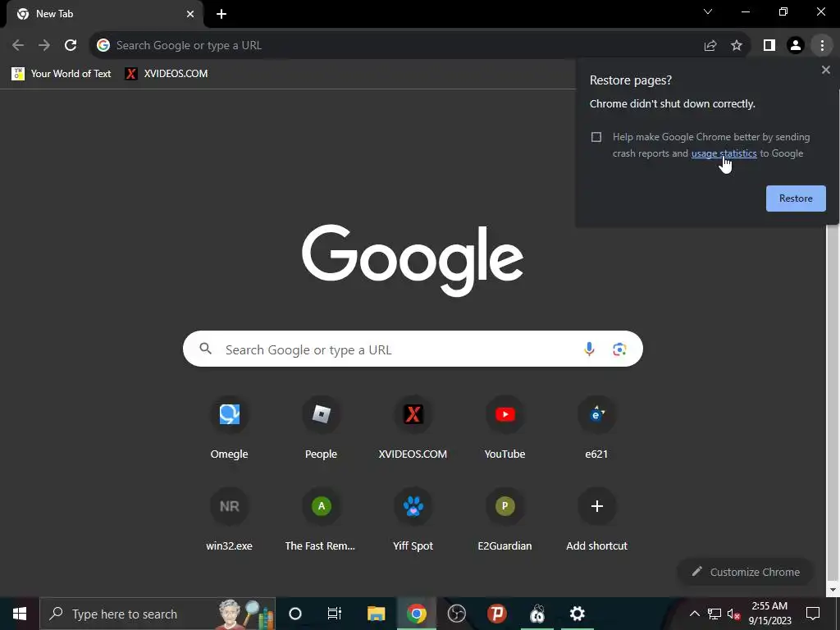The width and height of the screenshot is (840, 630).
Task: Open the E2Guardian shortcut
Action: (x=504, y=520)
